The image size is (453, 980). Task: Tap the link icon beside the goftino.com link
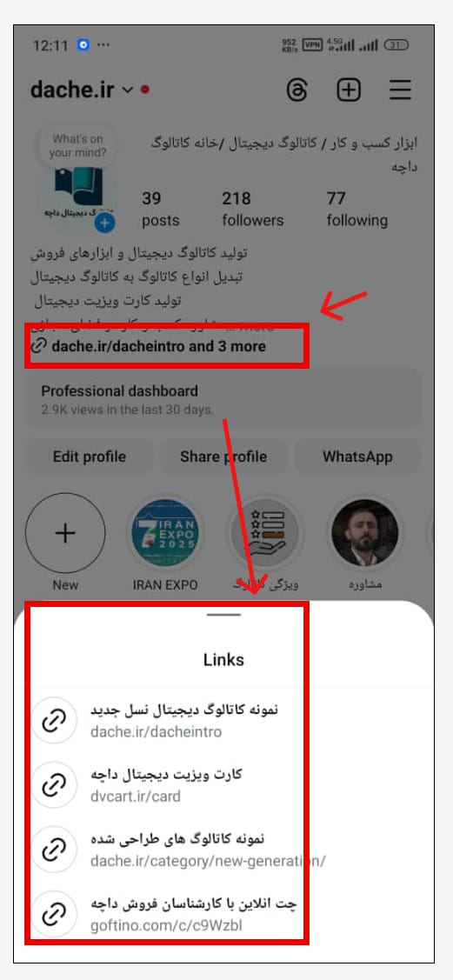coord(54,915)
